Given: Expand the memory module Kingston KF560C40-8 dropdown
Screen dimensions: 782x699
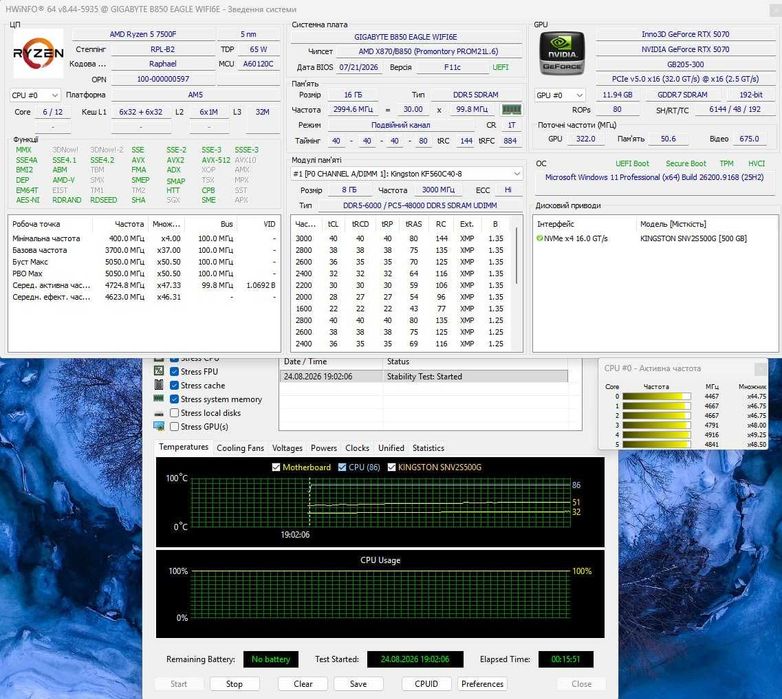Looking at the screenshot, I should (x=406, y=174).
